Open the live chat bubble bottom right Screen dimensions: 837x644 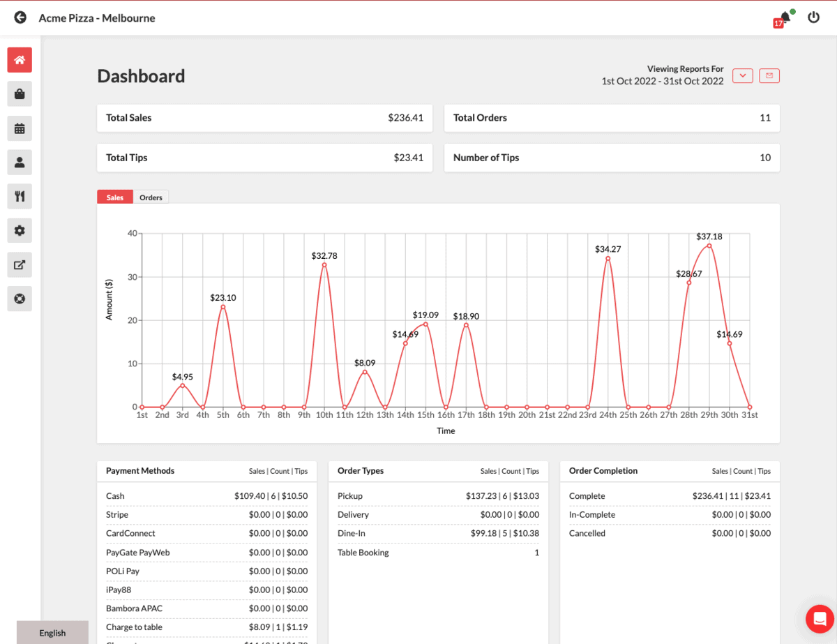[x=819, y=619]
